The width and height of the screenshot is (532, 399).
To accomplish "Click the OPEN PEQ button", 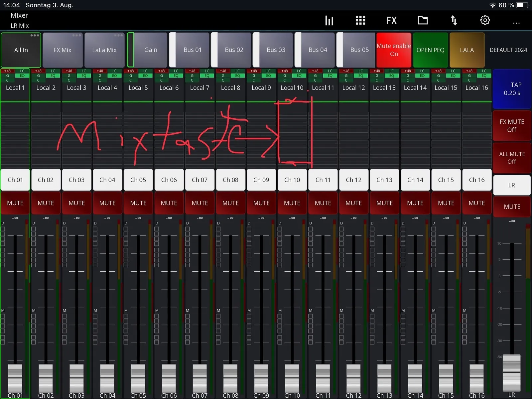I will pos(430,50).
